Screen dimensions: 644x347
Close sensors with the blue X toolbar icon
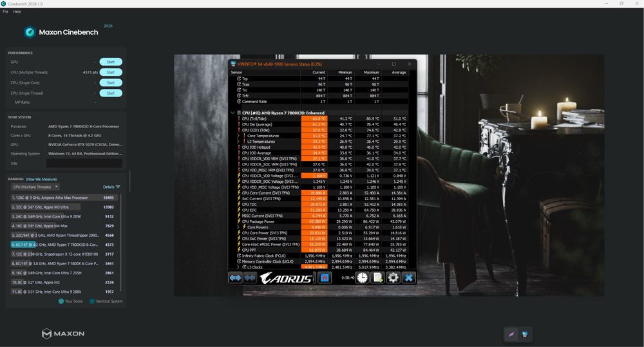point(409,278)
